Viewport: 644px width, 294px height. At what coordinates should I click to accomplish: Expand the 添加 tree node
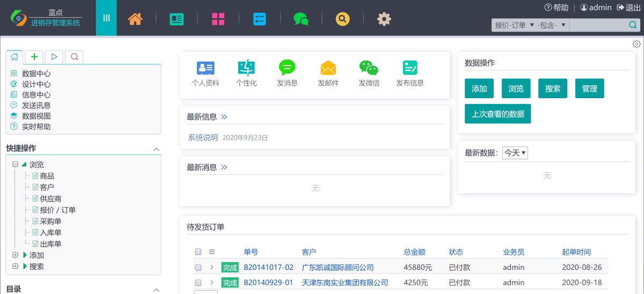click(x=15, y=255)
